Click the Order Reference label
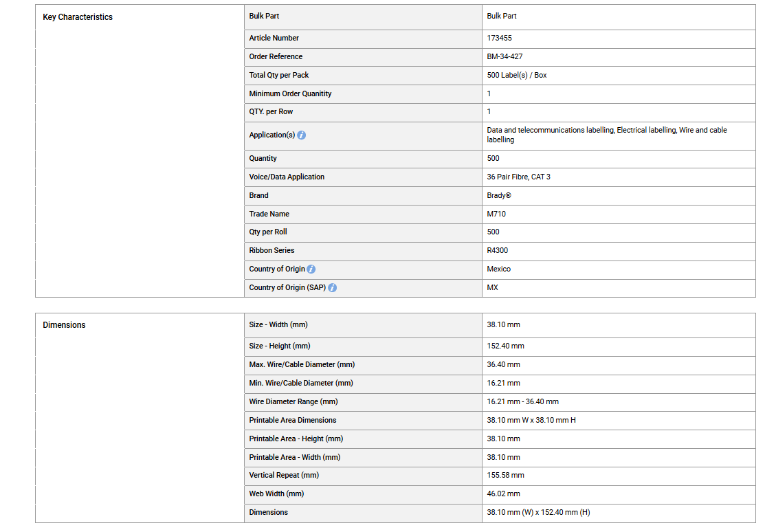 (276, 56)
